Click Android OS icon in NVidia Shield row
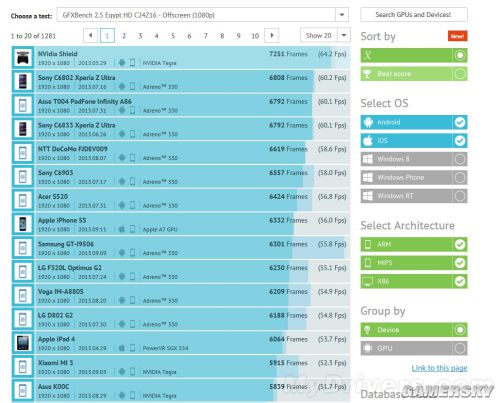This screenshot has width=500, height=403. click(122, 63)
